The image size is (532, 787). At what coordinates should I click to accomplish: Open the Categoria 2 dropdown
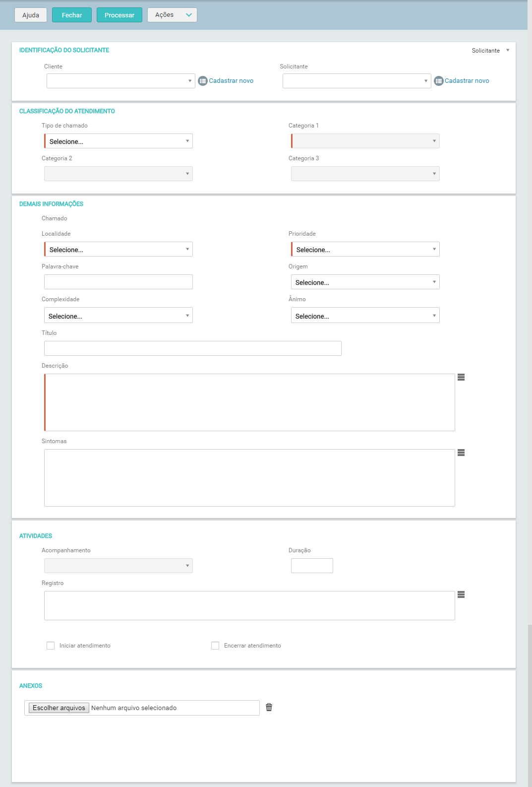click(118, 174)
